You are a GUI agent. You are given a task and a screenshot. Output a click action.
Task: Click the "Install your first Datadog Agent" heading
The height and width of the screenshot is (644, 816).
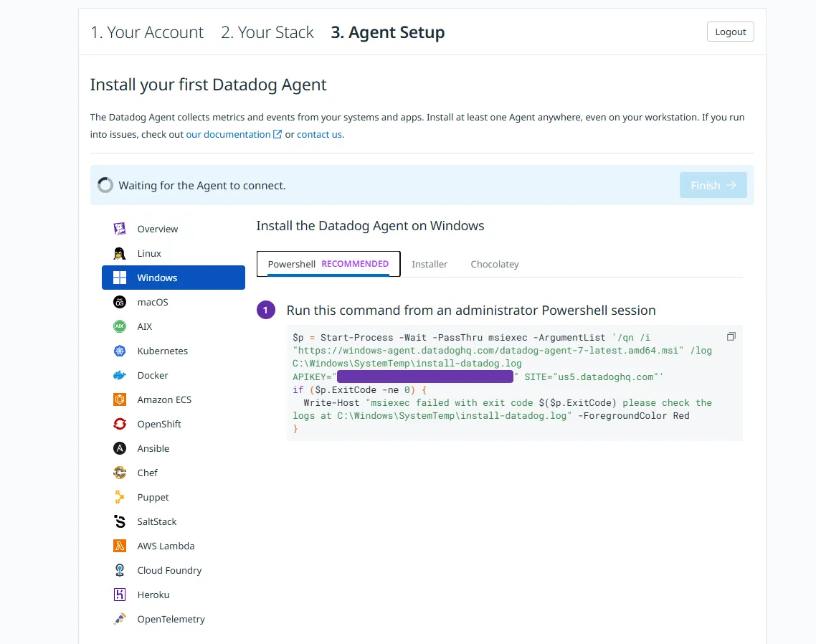tap(208, 85)
